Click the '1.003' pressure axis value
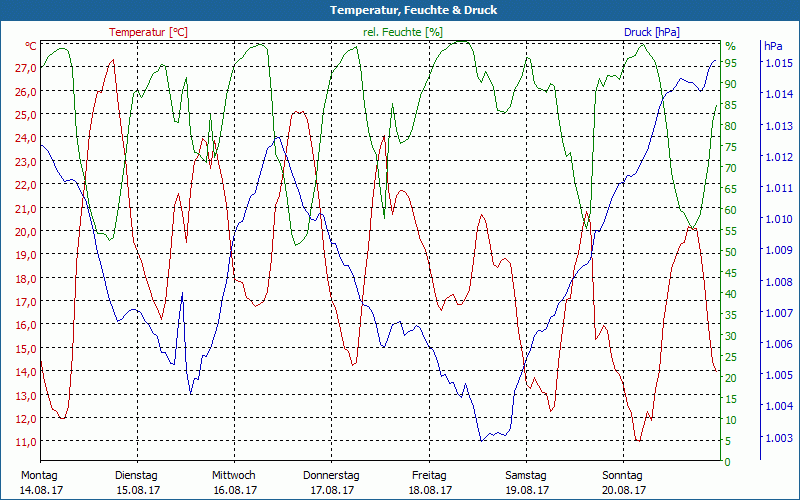The width and height of the screenshot is (800, 500). (x=779, y=438)
